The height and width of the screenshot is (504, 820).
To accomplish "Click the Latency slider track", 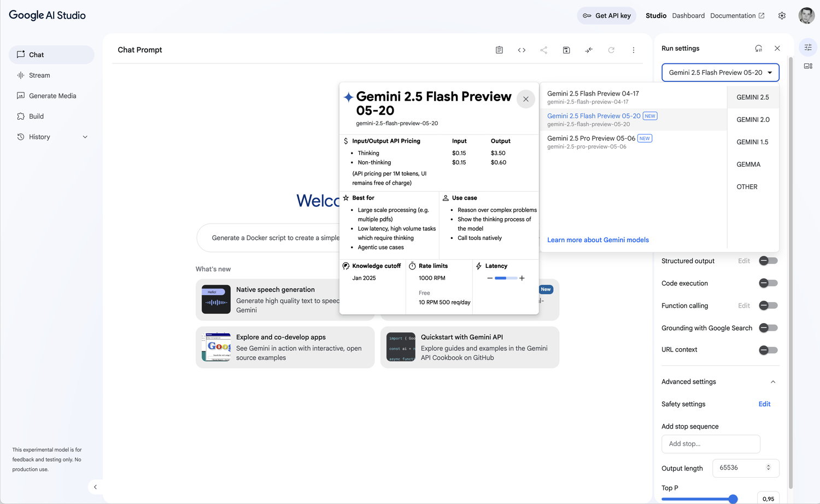I will point(506,278).
